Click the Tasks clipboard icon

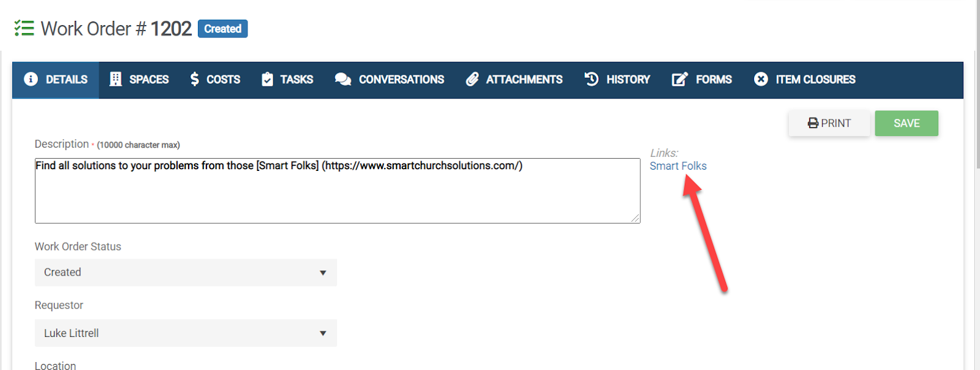tap(267, 79)
